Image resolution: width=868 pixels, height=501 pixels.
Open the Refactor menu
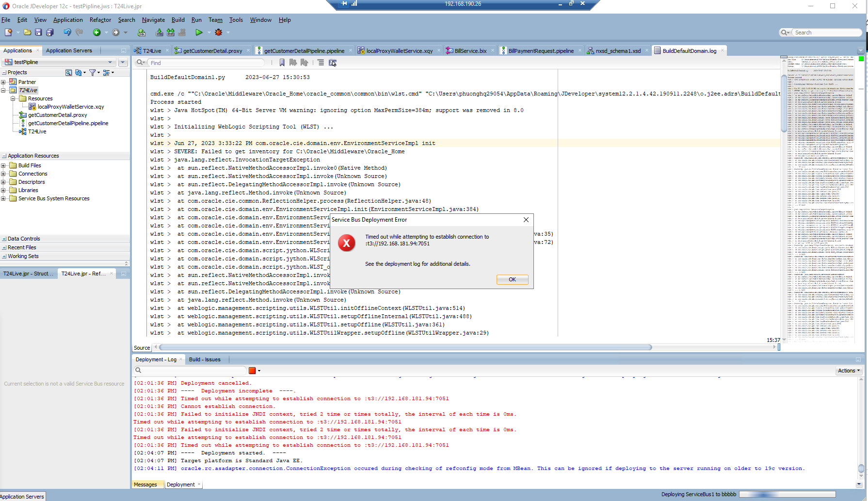coord(100,20)
